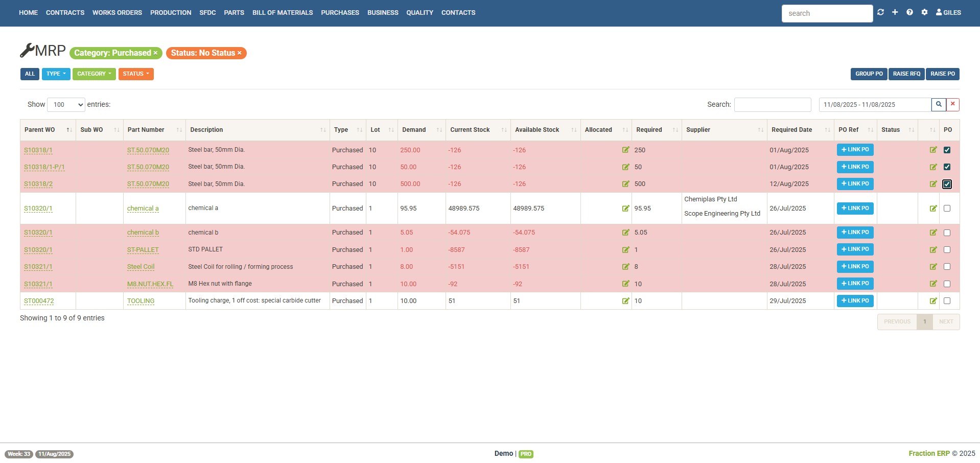
Task: Edit status on the TOOLING row
Action: 934,301
